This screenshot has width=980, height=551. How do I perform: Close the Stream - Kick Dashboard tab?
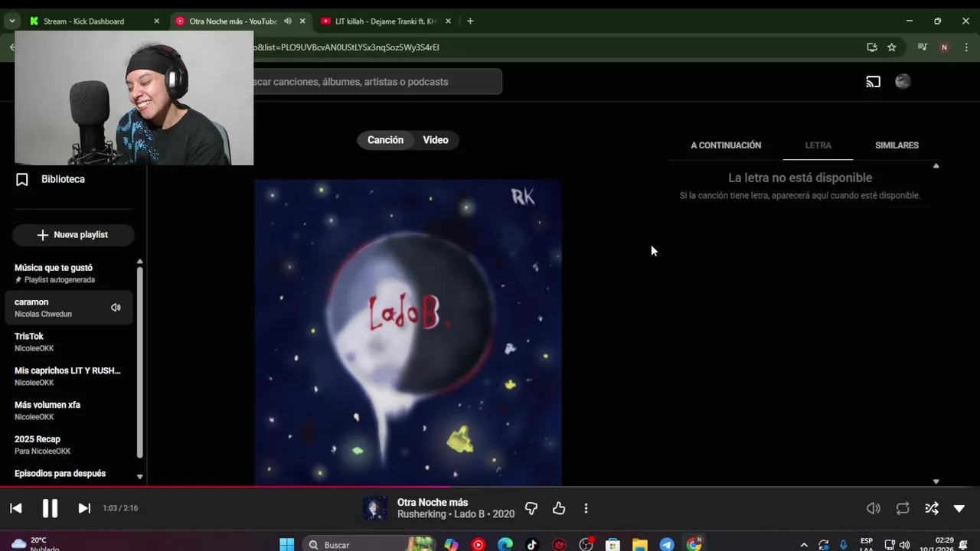pos(156,21)
